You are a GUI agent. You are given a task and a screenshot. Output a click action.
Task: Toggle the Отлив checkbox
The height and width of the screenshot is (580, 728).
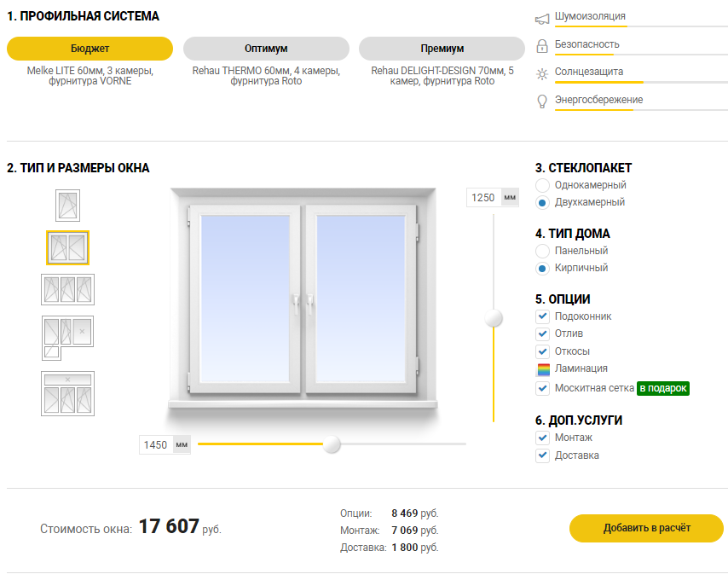(x=543, y=333)
